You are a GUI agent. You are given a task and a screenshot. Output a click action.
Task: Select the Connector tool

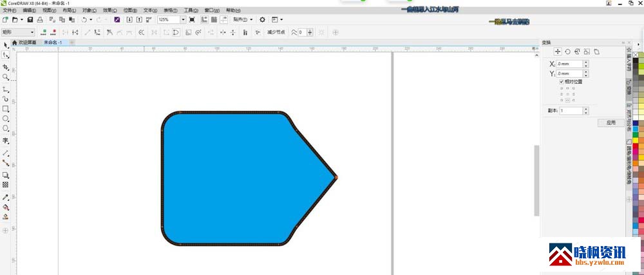click(5, 163)
